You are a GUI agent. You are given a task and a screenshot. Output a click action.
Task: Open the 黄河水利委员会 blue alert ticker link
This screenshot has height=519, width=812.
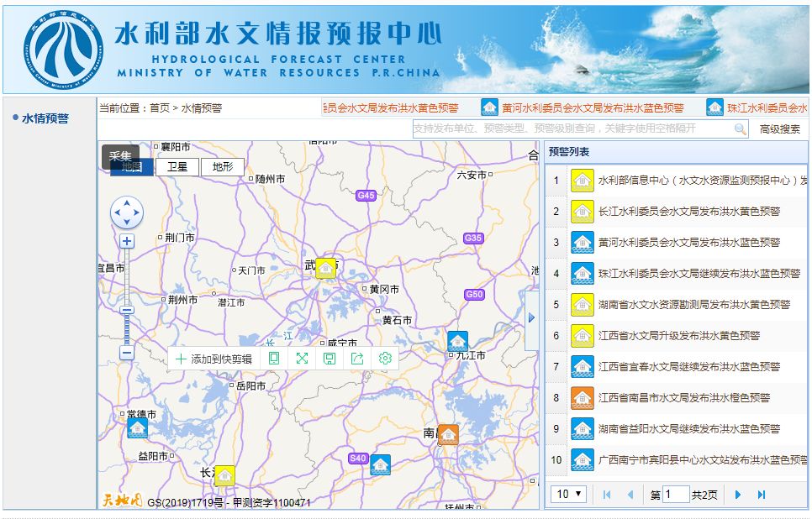[594, 107]
